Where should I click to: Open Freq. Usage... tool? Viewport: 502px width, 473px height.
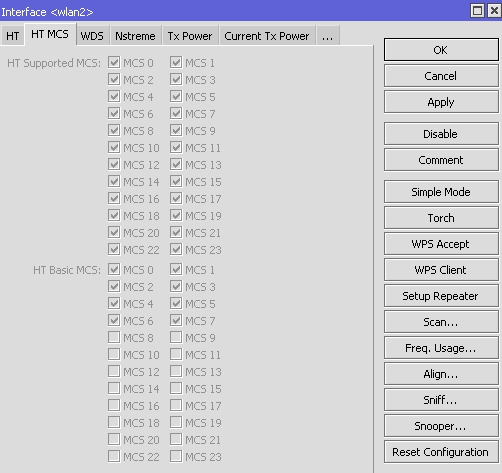pyautogui.click(x=441, y=348)
